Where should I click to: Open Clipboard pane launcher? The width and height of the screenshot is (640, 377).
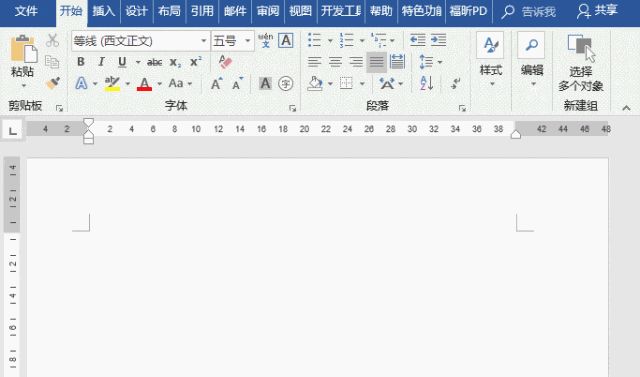tap(60, 108)
